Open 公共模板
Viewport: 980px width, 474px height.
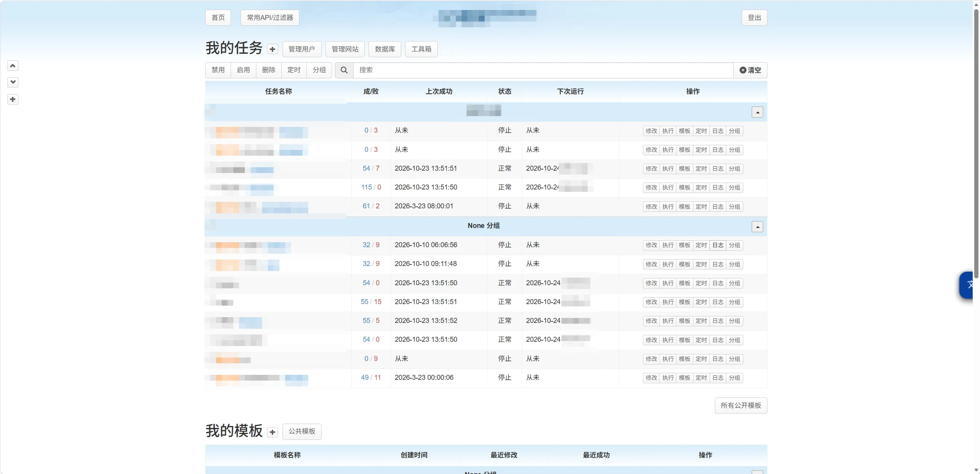tap(302, 432)
